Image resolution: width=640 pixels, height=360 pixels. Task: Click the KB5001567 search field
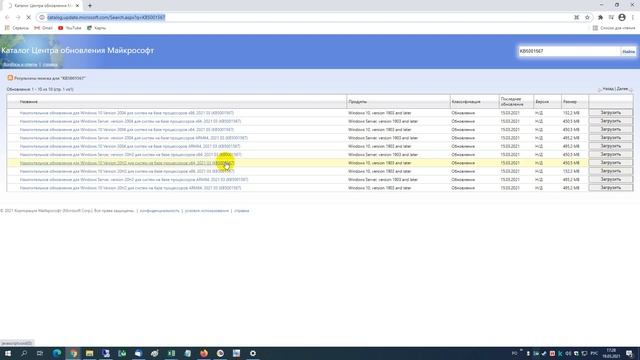click(569, 51)
